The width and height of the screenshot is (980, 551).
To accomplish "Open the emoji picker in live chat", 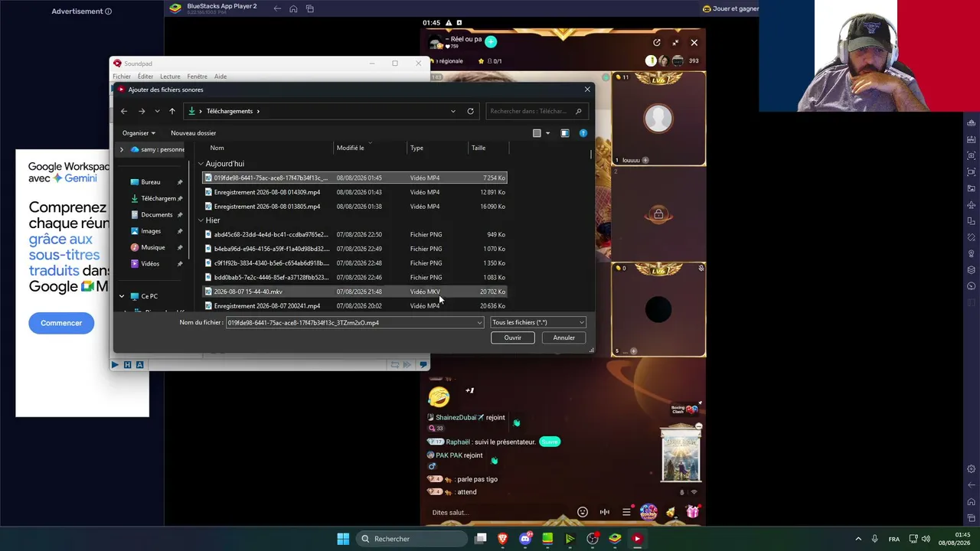I will click(583, 512).
